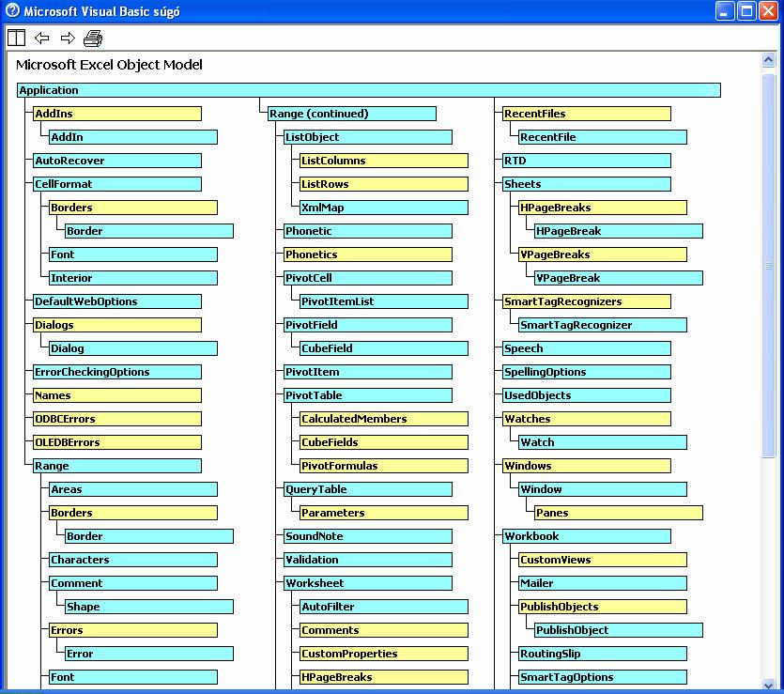Open the CalculatedMembers collection link
The image size is (784, 694).
(x=384, y=419)
